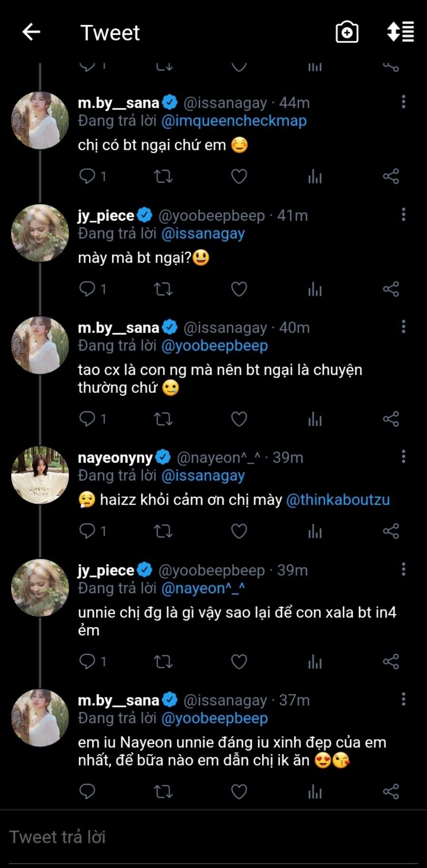Screen dimensions: 427x868
Task: Like m.by__sana's 44m reply
Action: click(239, 177)
